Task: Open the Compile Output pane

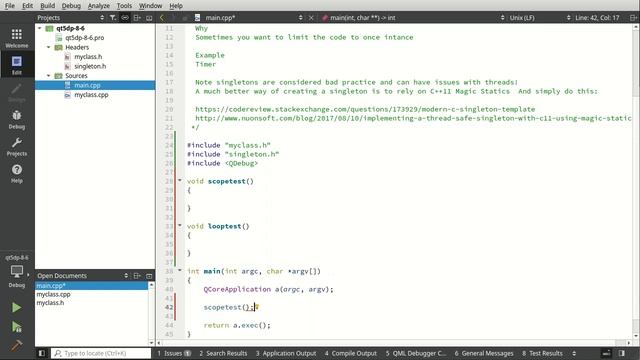Action: click(351, 353)
